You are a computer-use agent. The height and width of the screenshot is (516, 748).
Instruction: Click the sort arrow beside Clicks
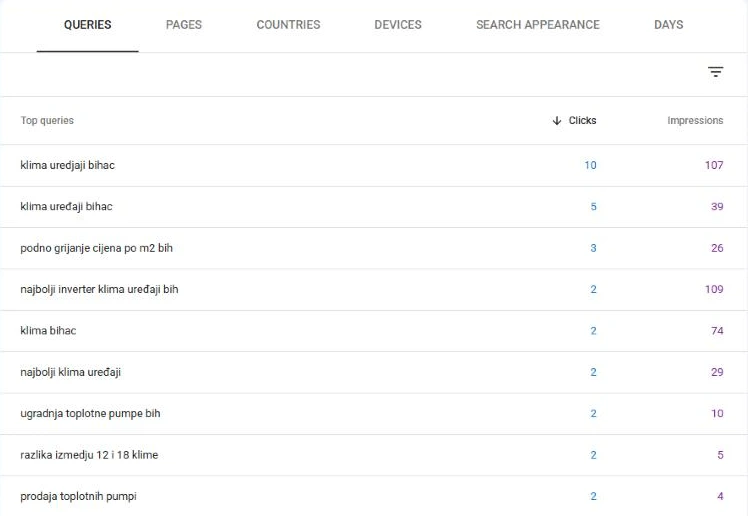[557, 121]
